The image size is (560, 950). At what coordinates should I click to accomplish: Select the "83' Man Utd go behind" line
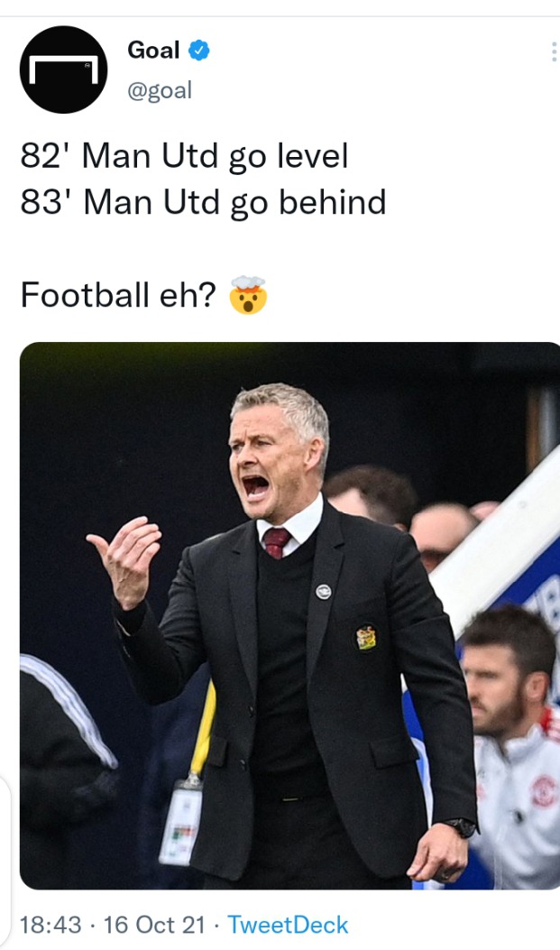coord(203,202)
